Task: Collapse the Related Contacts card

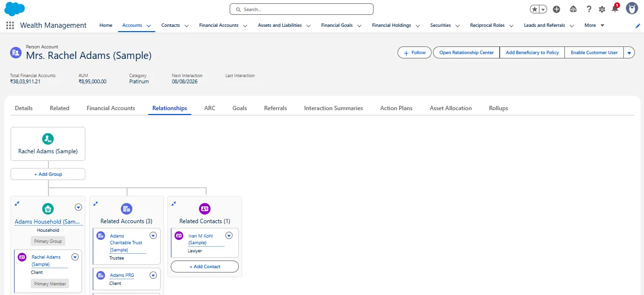Action: click(174, 204)
